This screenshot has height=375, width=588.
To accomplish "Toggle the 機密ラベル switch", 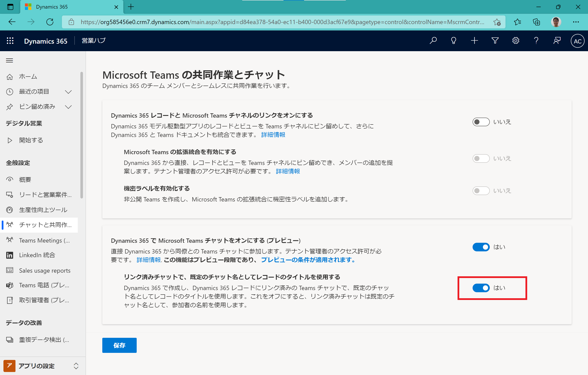I will tap(481, 191).
